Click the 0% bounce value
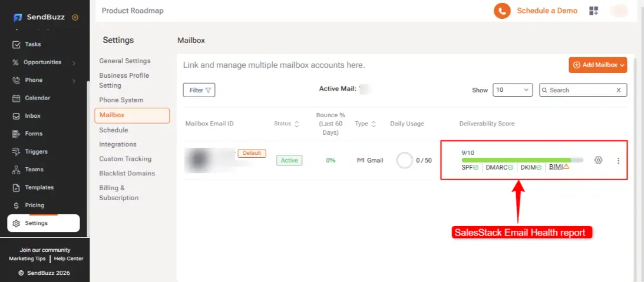The height and width of the screenshot is (282, 644). click(331, 161)
